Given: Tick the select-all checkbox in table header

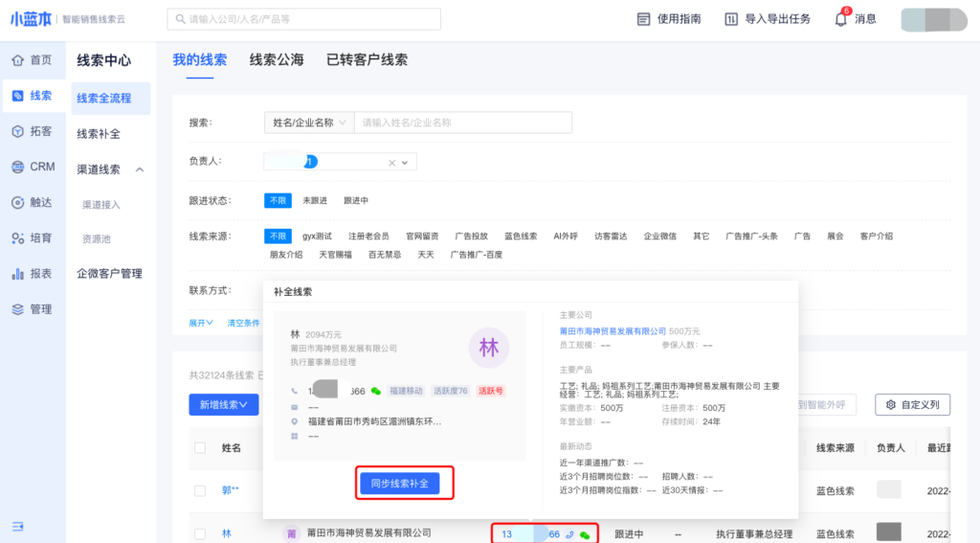Looking at the screenshot, I should point(200,448).
